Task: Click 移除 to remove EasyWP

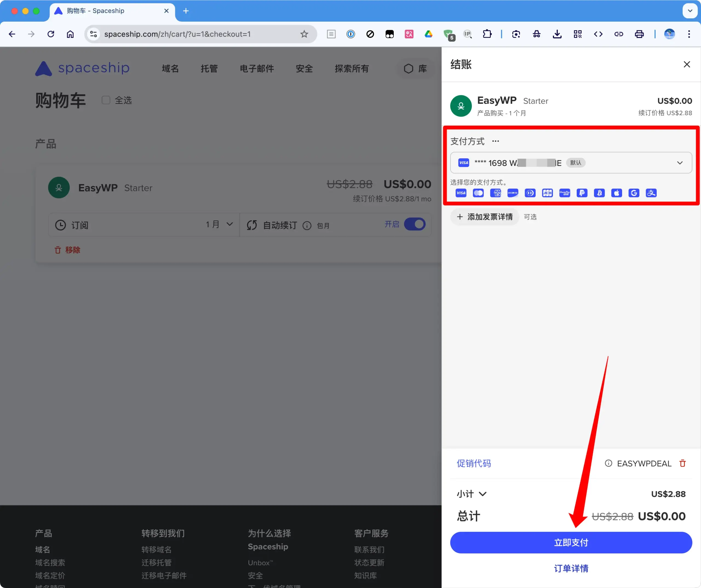Action: (67, 250)
